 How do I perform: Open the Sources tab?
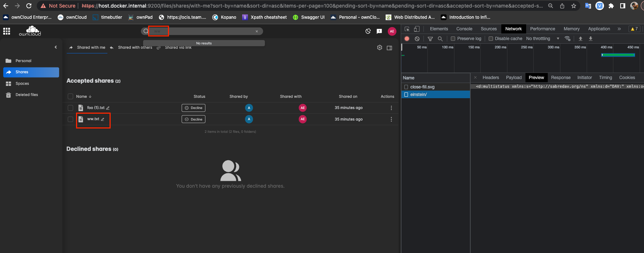(x=489, y=29)
